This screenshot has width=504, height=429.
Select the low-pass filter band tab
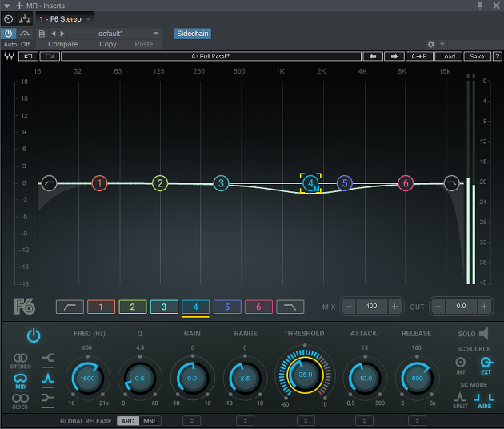coord(290,307)
